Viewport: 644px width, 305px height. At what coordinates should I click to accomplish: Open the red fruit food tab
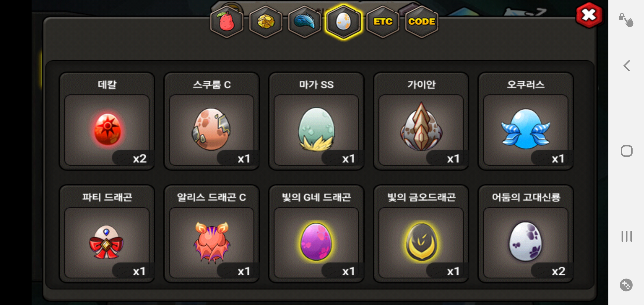(227, 22)
